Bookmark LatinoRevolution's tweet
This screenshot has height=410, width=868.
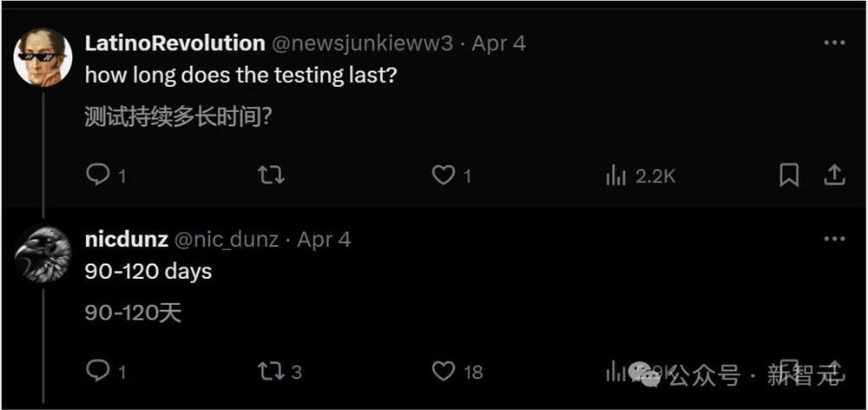click(x=789, y=175)
